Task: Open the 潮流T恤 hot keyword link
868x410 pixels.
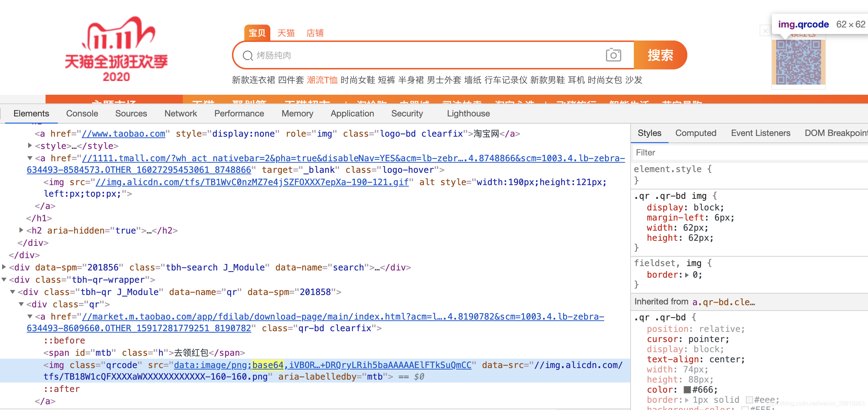Action: pos(322,80)
